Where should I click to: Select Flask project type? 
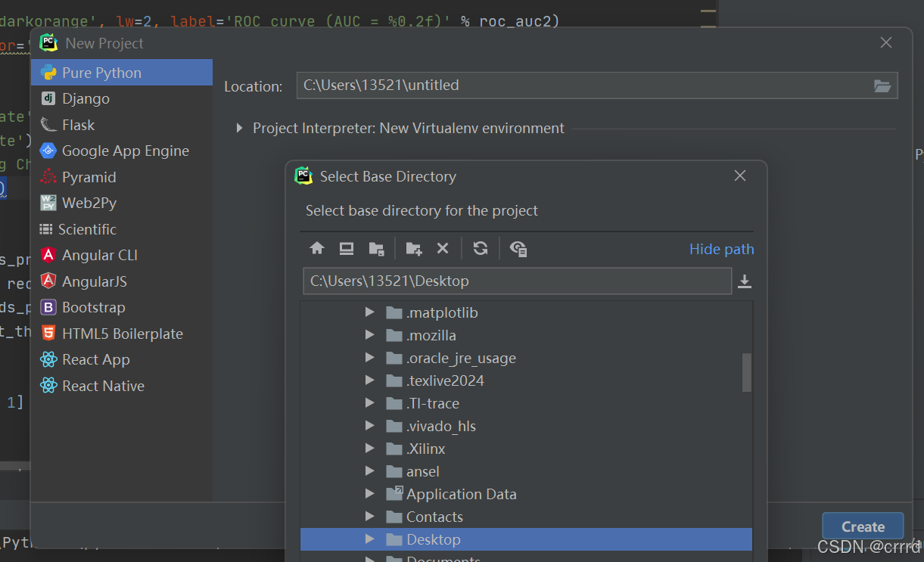[122, 125]
